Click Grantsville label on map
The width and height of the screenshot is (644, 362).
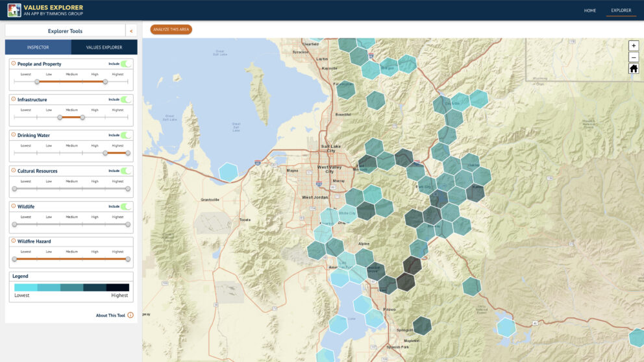(210, 200)
